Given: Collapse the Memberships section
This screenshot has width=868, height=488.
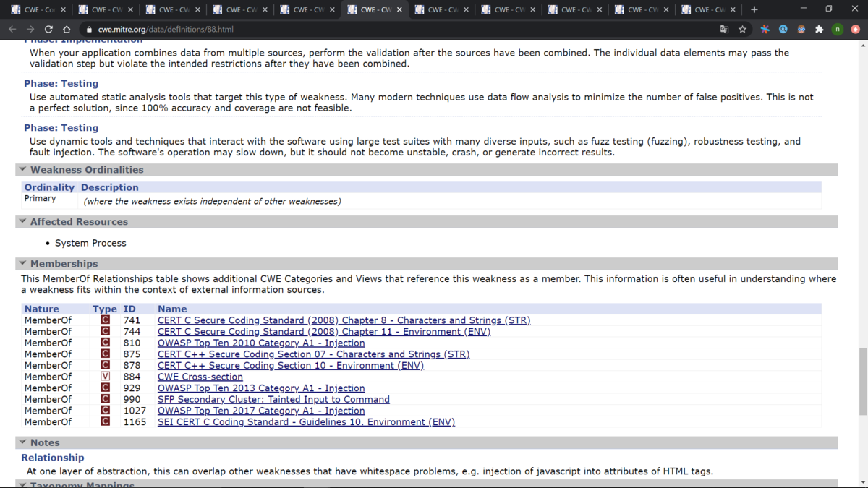Looking at the screenshot, I should 22,264.
